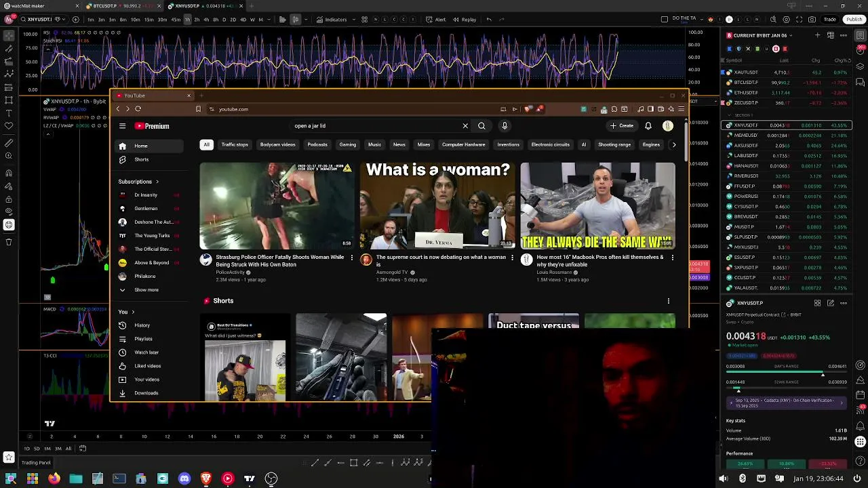
Task: Start TradingView bar Replay mode
Action: click(x=465, y=20)
